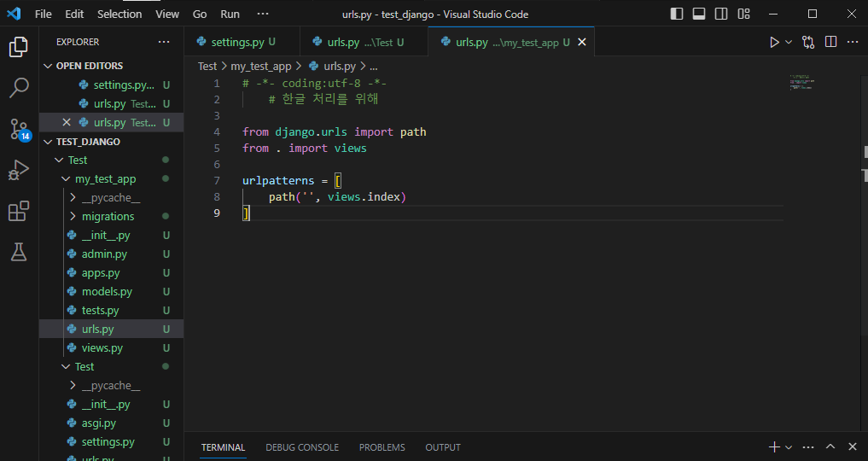Open the Go menu
This screenshot has height=461, width=868.
(200, 14)
